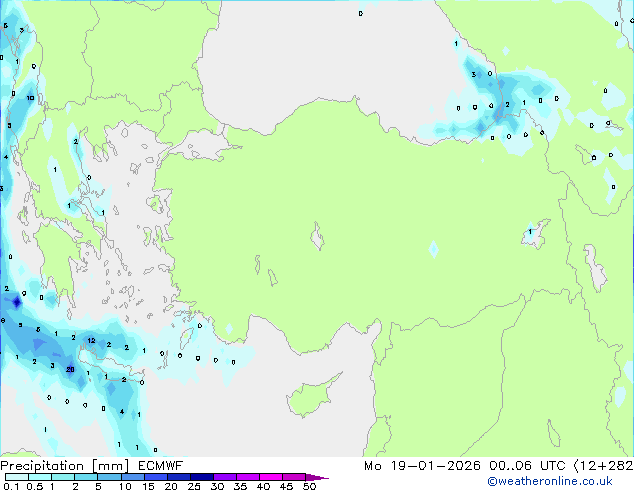Pick the 10–15 mm legend color swatch
Image resolution: width=634 pixels, height=490 pixels.
pos(132,477)
